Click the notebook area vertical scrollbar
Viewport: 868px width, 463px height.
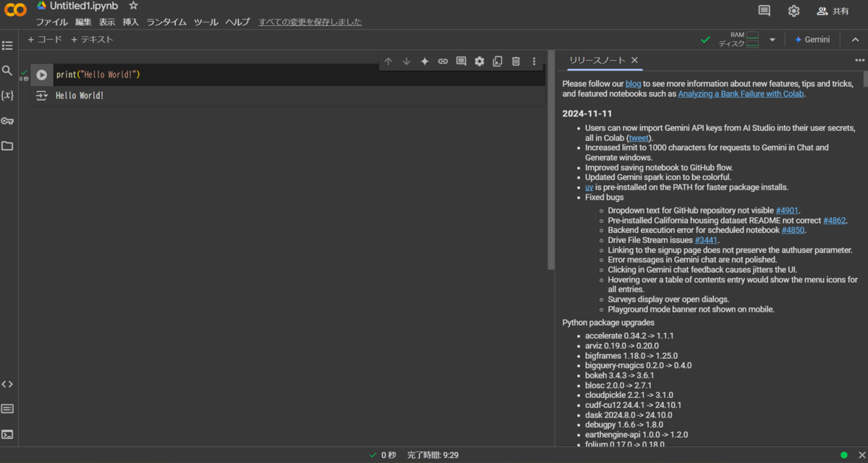tap(551, 159)
